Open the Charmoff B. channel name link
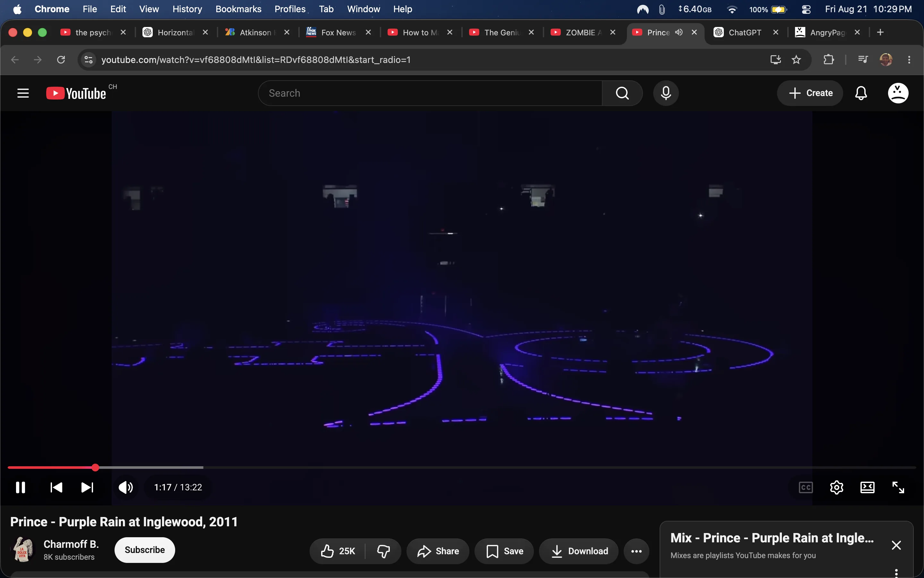 pos(71,544)
